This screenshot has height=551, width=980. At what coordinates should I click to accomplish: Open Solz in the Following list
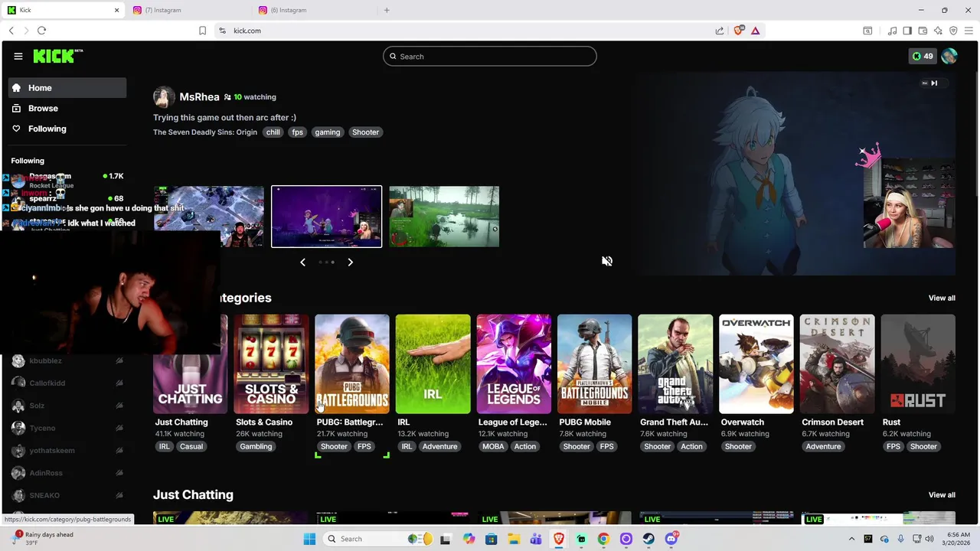click(x=67, y=406)
